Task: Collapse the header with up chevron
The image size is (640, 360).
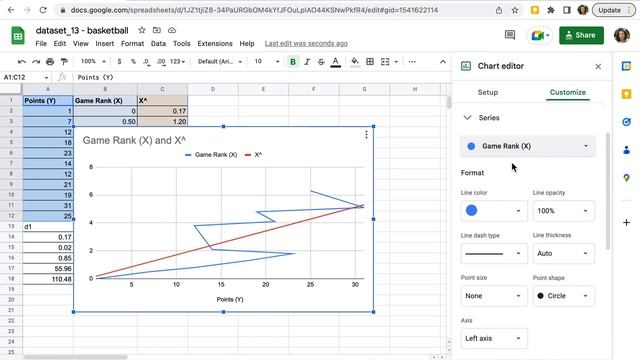Action: [x=443, y=62]
